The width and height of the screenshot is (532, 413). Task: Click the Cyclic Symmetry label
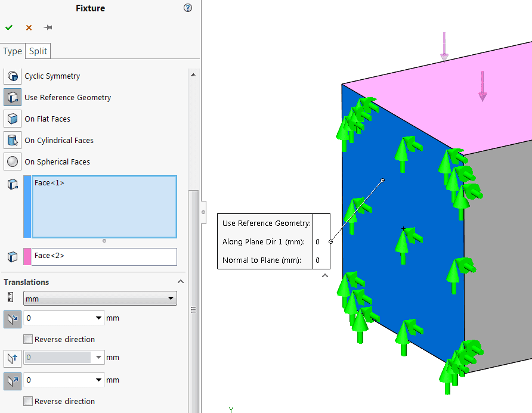tap(52, 76)
